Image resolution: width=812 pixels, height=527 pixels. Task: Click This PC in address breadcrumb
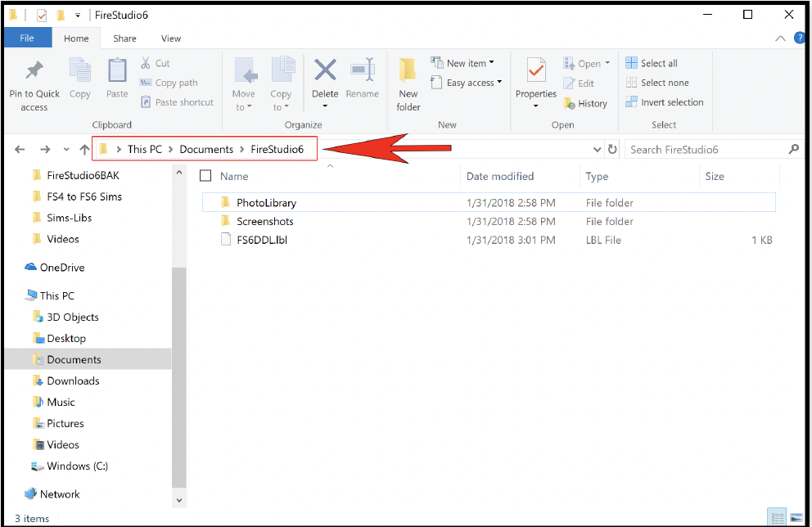[x=145, y=149]
